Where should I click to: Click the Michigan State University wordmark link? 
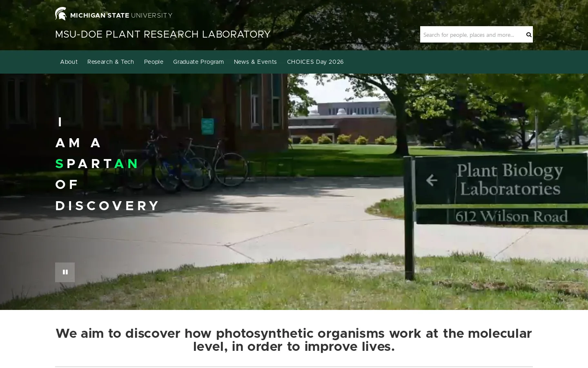pos(121,16)
